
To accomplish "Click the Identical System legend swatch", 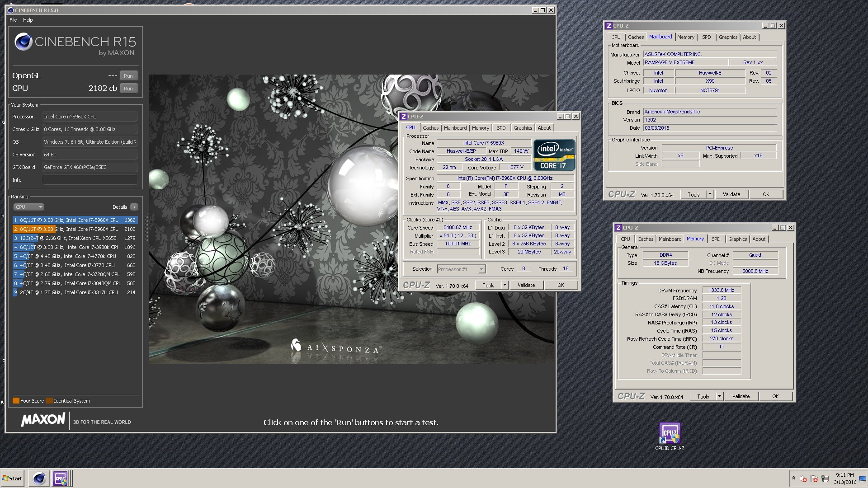I will (x=49, y=401).
